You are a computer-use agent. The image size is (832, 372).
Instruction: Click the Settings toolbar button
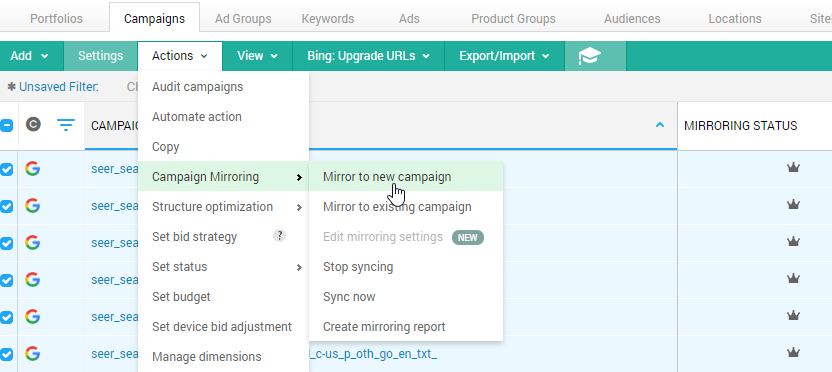tap(100, 56)
